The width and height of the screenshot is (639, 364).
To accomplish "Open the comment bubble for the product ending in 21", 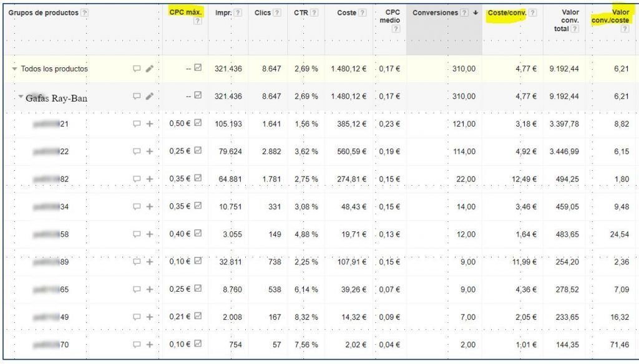I will pos(137,124).
